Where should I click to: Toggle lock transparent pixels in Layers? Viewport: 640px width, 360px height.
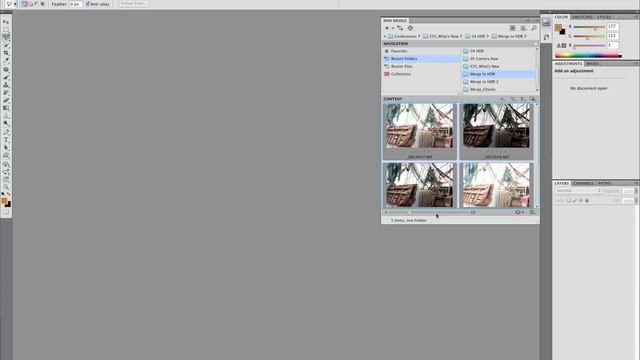point(569,200)
